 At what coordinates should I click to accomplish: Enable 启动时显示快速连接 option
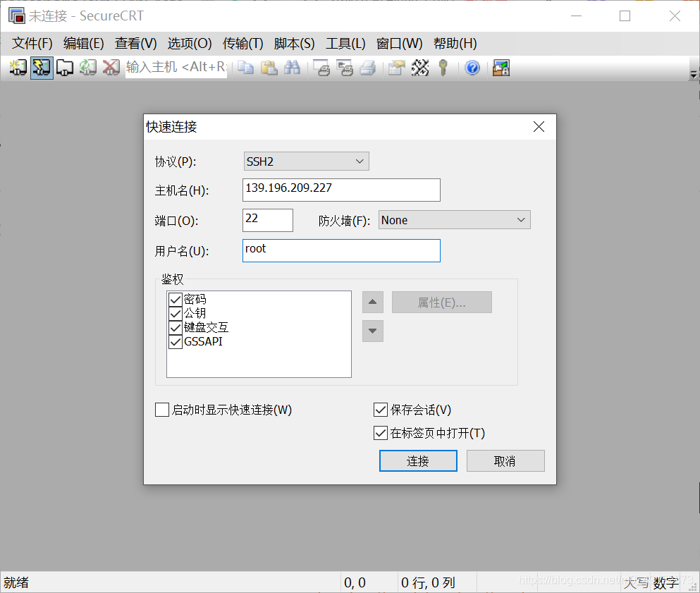point(161,410)
